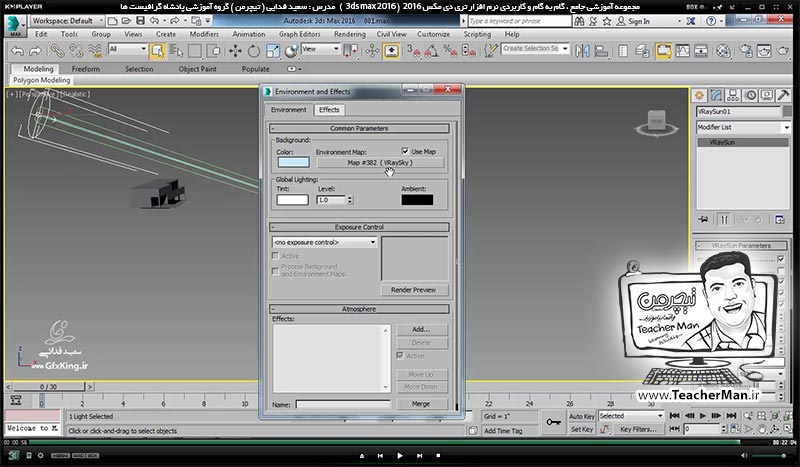Uncheck the Use Map checkbox
The image size is (800, 467).
click(x=405, y=151)
